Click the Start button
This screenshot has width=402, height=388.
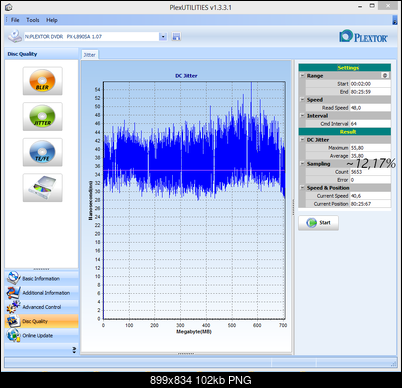click(x=318, y=223)
